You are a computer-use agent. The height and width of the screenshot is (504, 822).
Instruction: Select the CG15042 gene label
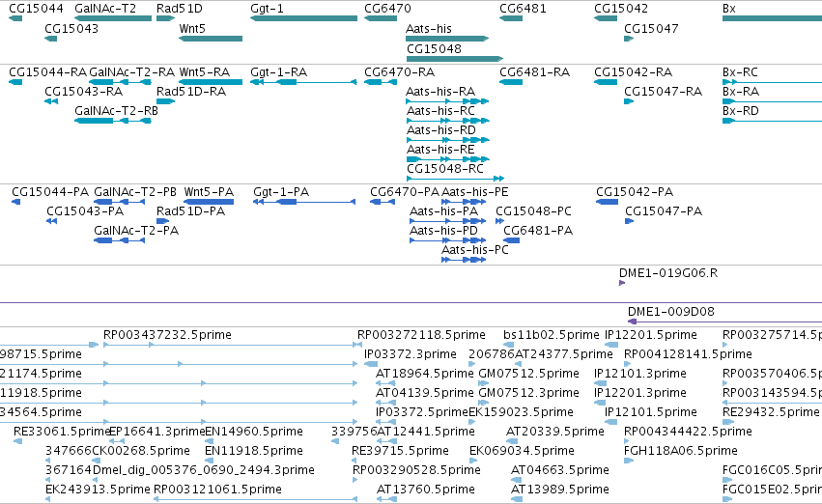(621, 9)
